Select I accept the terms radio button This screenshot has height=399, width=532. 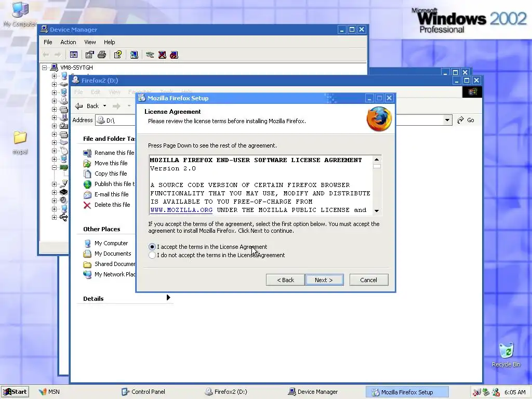point(152,247)
